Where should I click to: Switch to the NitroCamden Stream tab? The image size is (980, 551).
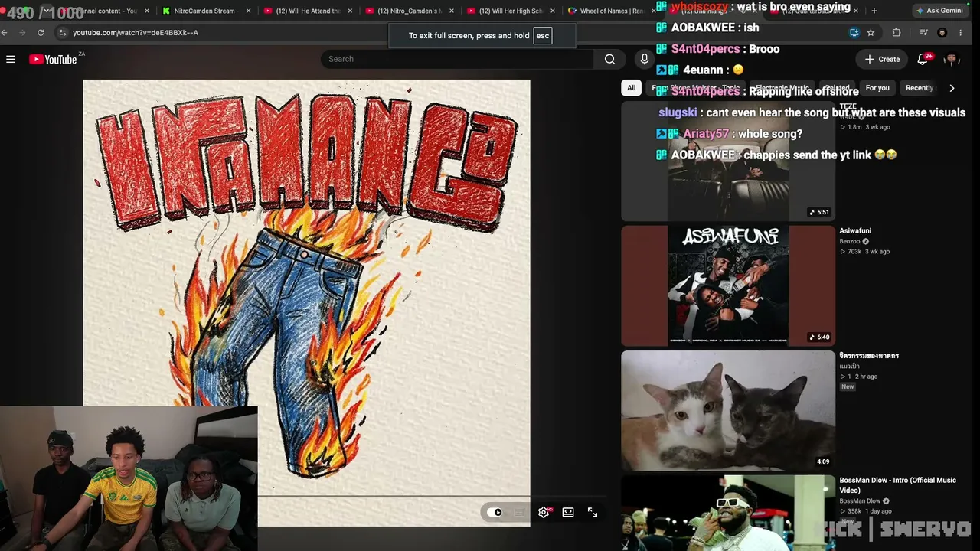[207, 11]
